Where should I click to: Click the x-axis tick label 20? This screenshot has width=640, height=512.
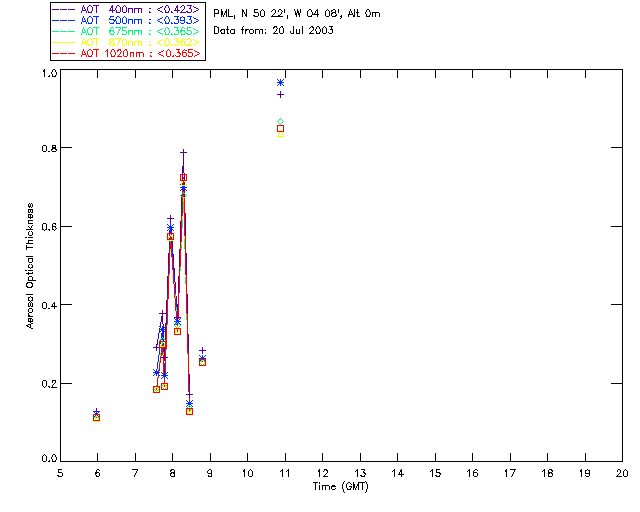click(x=622, y=473)
